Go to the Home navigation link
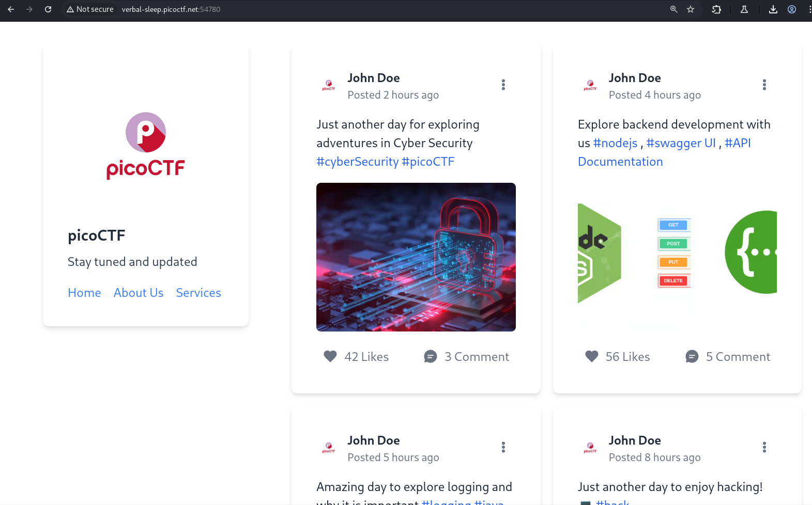812x505 pixels. click(84, 293)
